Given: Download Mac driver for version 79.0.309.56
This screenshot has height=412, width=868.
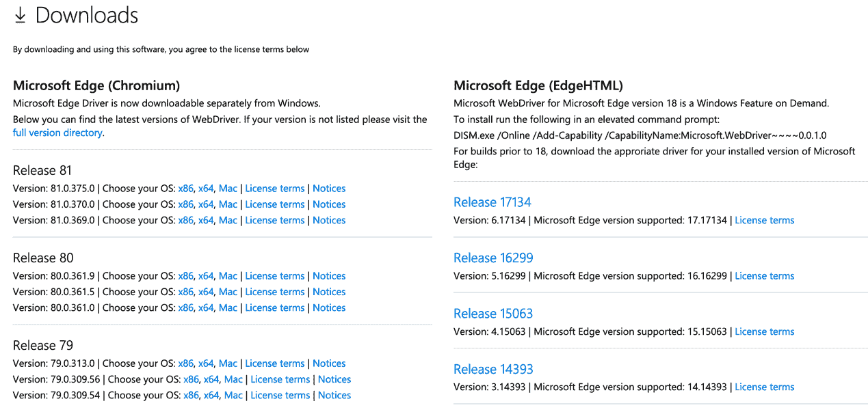Looking at the screenshot, I should [233, 379].
